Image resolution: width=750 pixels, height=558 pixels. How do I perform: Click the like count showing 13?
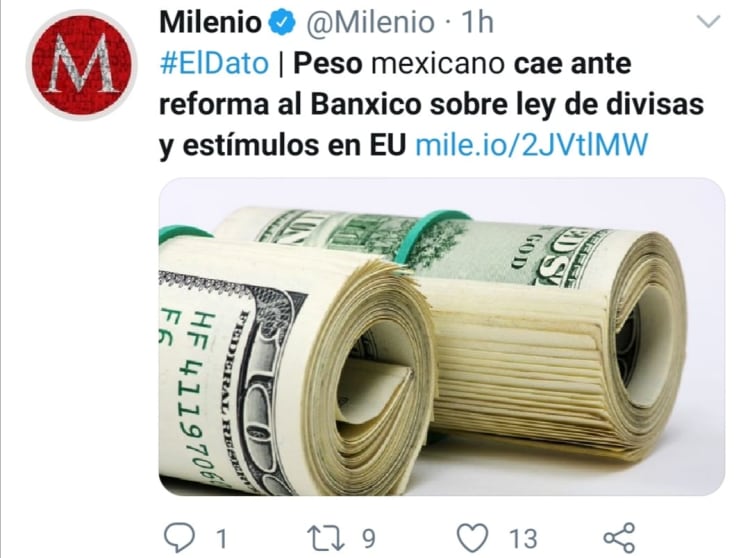point(523,539)
